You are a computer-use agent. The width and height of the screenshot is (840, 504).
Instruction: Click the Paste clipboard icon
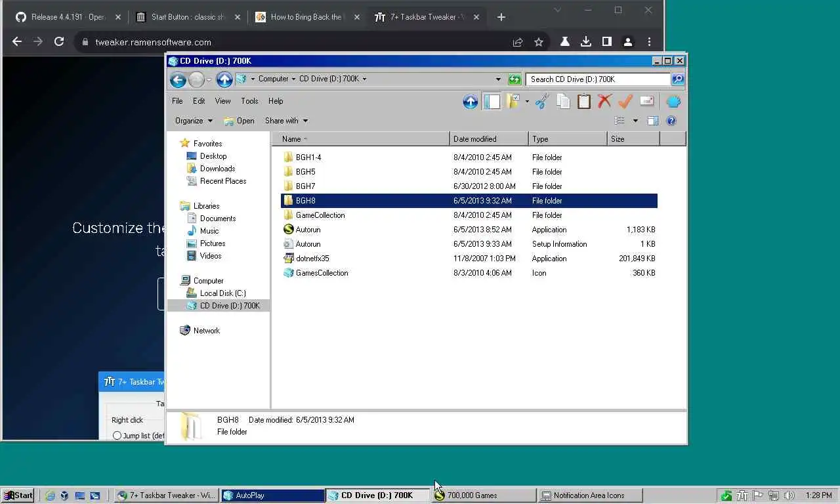[x=584, y=101]
